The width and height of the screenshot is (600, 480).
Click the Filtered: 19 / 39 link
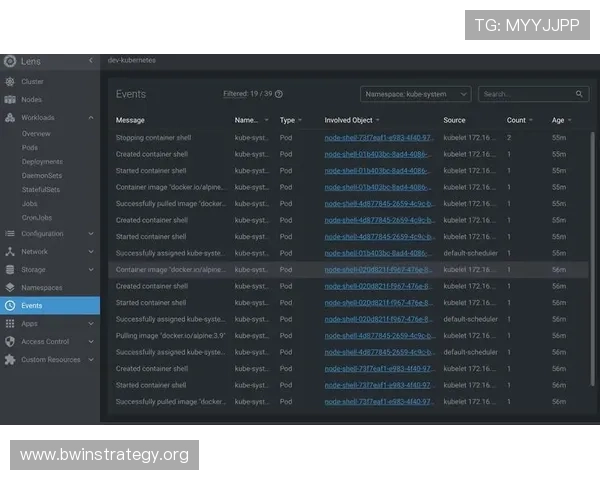(x=248, y=94)
